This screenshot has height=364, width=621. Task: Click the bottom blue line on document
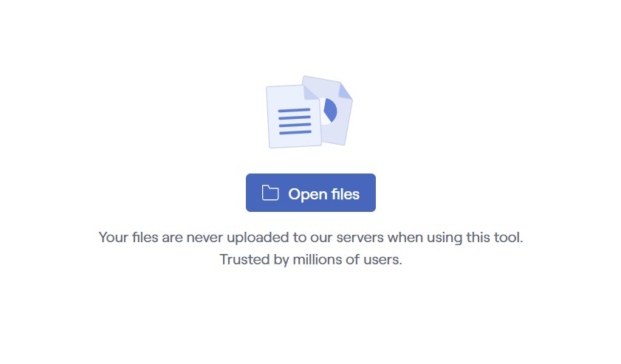pyautogui.click(x=295, y=132)
